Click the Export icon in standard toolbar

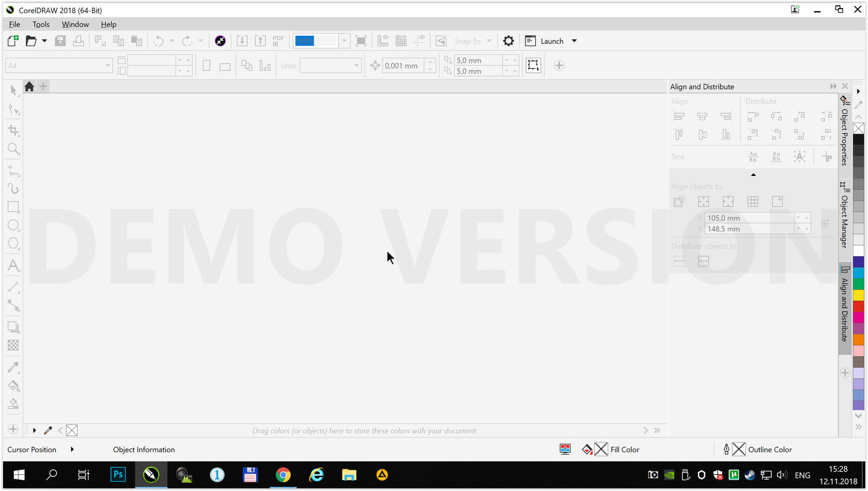[x=260, y=40]
